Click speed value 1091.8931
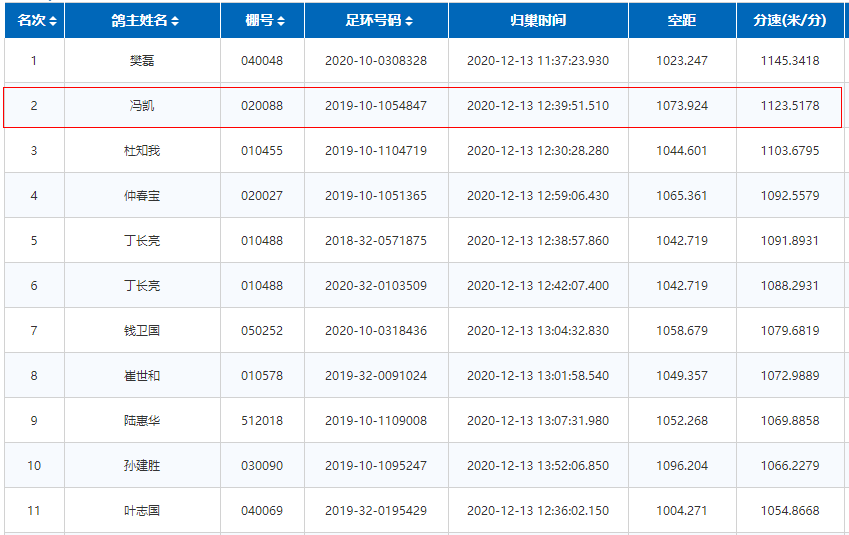The height and width of the screenshot is (535, 849). pos(790,240)
